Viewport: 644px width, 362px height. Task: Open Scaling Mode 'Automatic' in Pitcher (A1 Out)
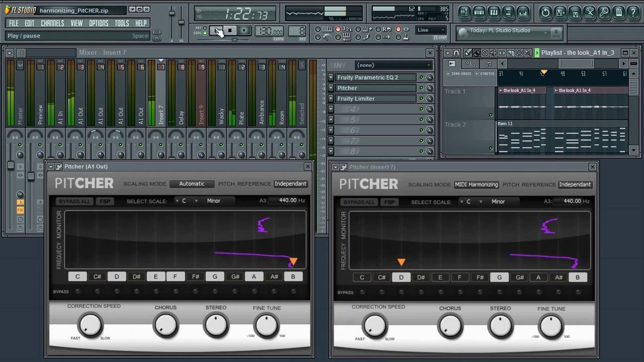[x=192, y=184]
